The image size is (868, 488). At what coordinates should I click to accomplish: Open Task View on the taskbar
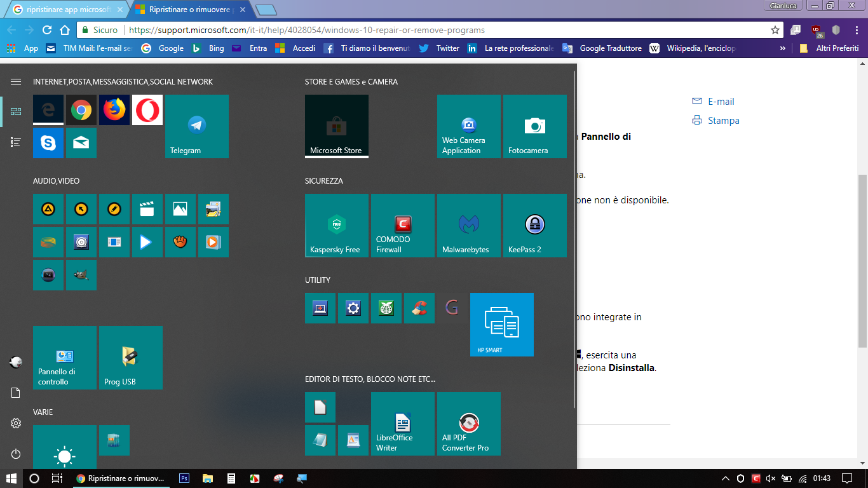(x=57, y=478)
